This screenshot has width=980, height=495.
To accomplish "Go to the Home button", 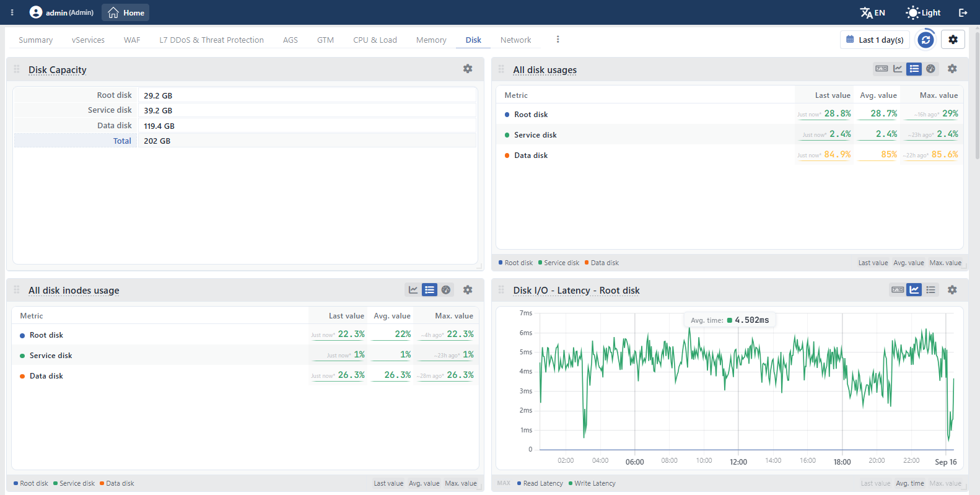I will coord(126,12).
